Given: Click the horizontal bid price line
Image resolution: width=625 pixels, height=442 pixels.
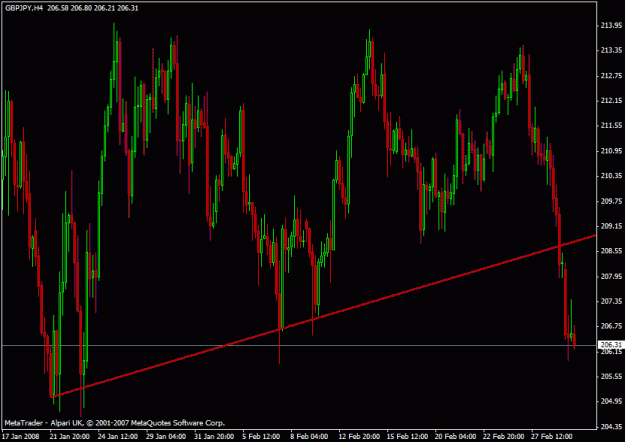Looking at the screenshot, I should (x=299, y=345).
